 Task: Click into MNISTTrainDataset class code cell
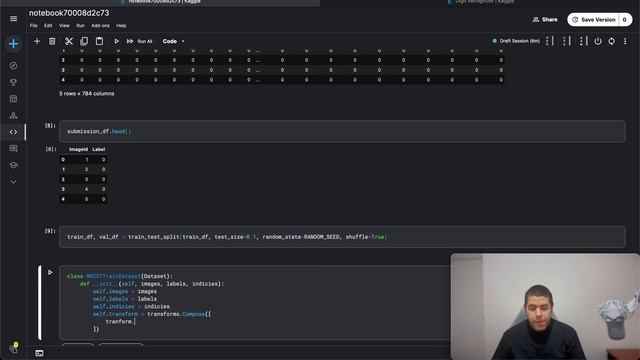tap(255, 302)
